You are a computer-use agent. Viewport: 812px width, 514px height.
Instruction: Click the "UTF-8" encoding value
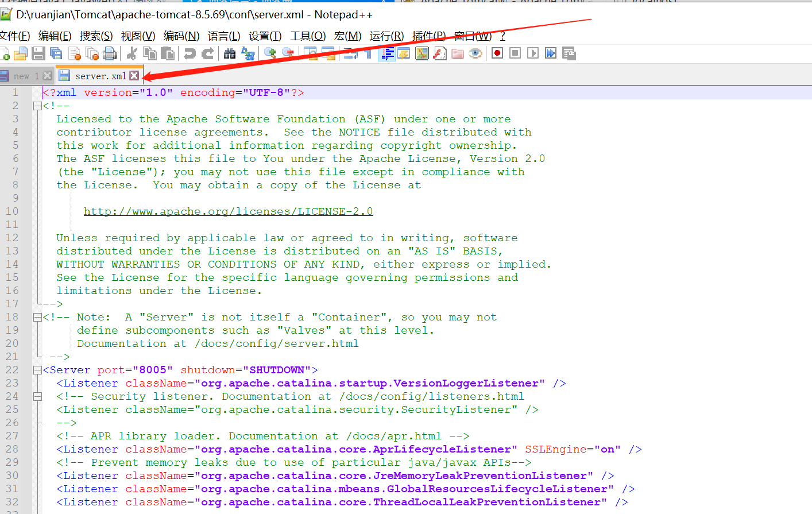pyautogui.click(x=266, y=92)
